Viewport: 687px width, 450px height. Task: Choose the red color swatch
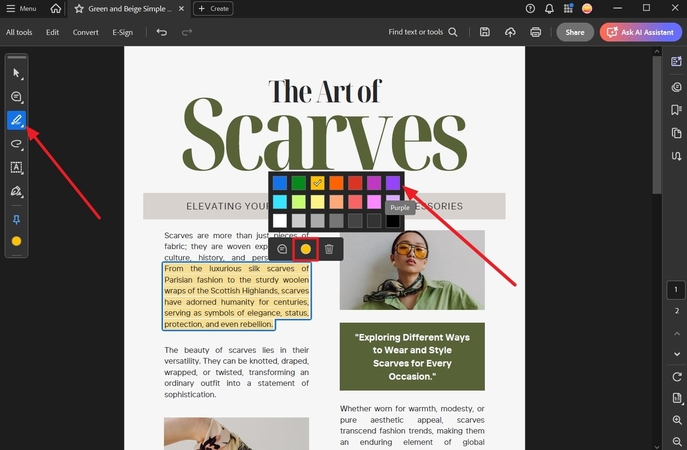(355, 183)
